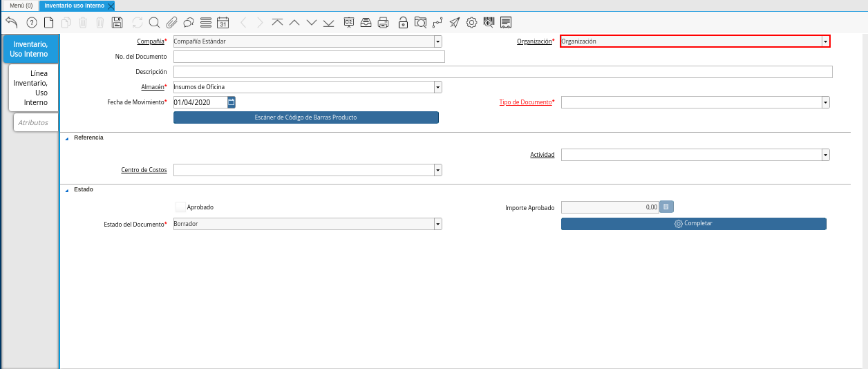Click the Completar button
Screen dimensions: 868x369
point(694,224)
